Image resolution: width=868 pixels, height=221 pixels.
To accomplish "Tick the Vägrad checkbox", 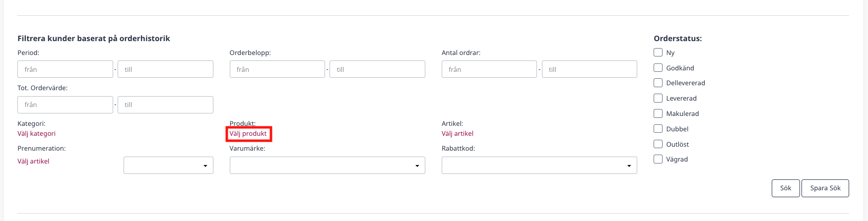I will click(658, 159).
